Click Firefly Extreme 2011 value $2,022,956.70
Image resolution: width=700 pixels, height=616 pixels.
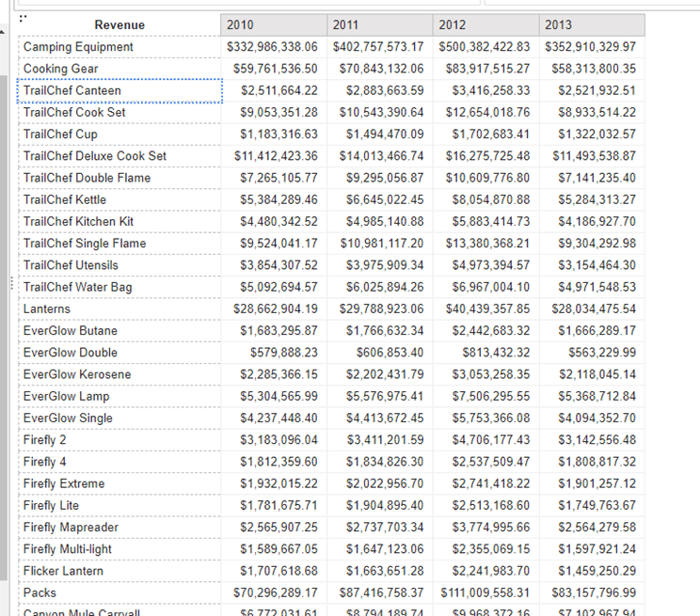point(385,484)
